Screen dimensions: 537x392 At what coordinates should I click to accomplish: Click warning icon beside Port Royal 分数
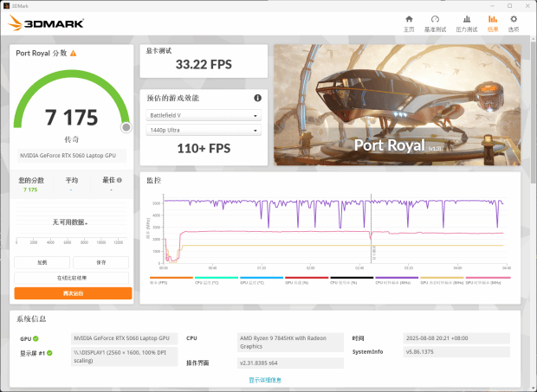(x=73, y=53)
